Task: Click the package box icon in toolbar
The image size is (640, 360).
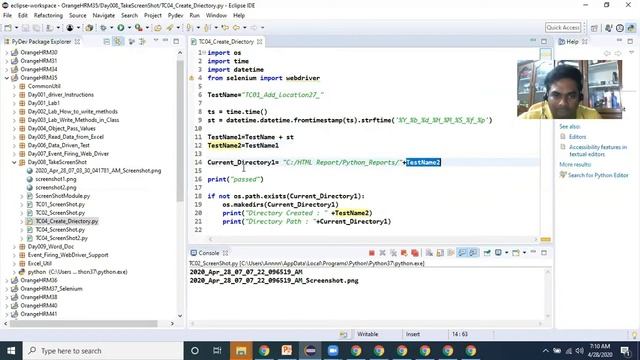Action: click(x=89, y=28)
